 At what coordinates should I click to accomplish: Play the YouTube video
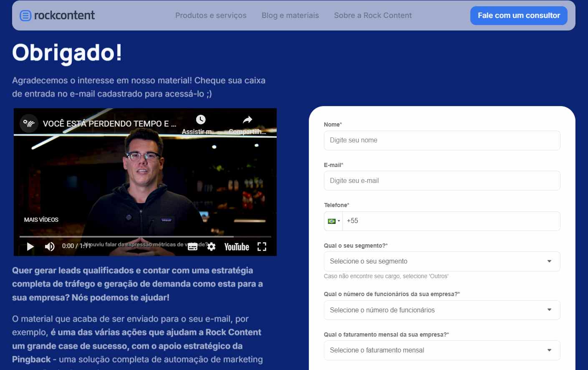pyautogui.click(x=30, y=246)
